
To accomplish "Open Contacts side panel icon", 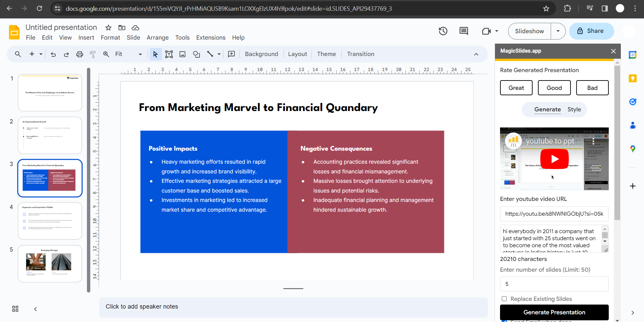I will 633,125.
